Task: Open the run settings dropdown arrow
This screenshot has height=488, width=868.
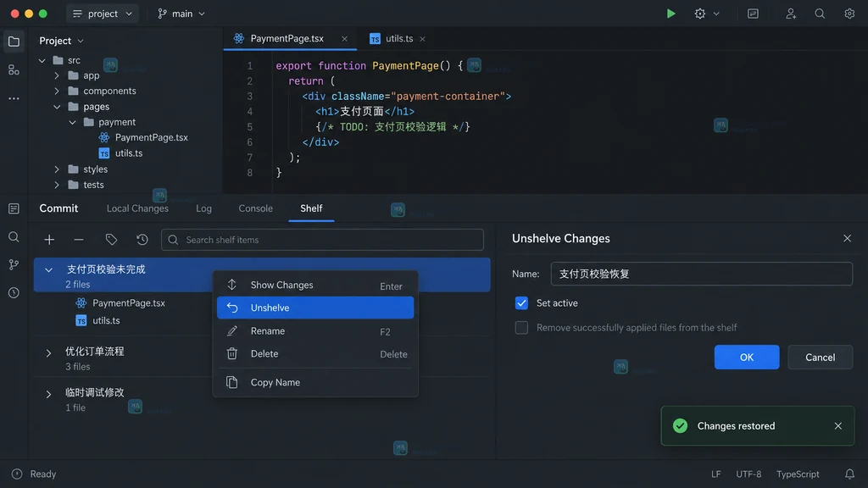Action: (716, 14)
